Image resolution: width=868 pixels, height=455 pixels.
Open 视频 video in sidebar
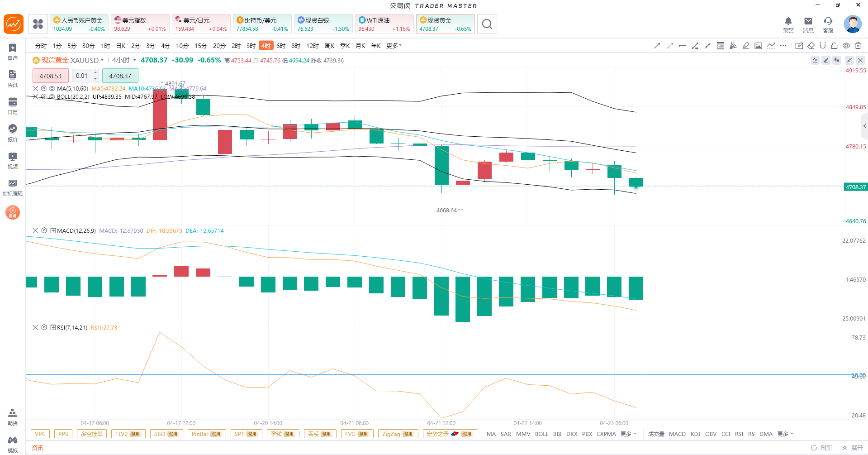coord(13,160)
